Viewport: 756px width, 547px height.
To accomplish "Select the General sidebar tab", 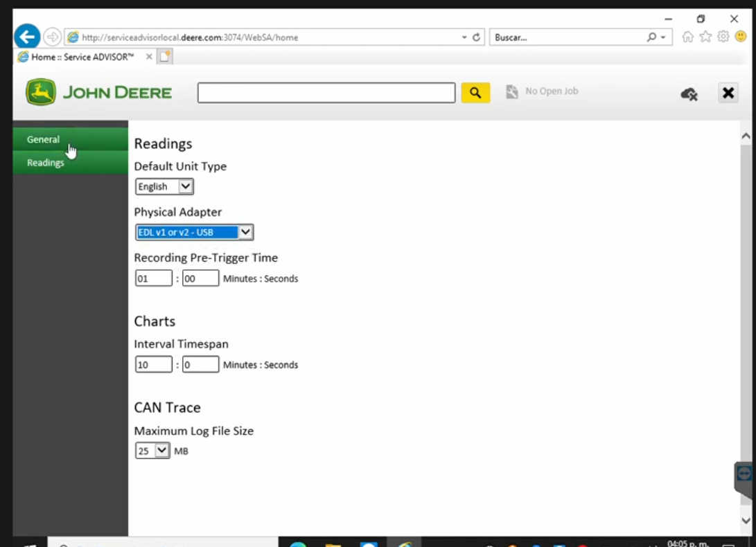I will 43,139.
